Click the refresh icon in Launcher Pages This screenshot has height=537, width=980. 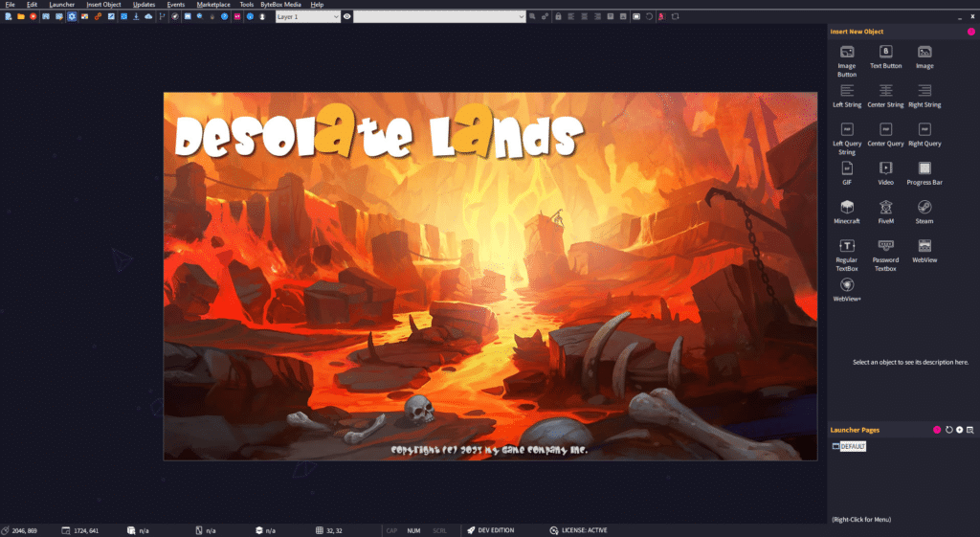948,430
